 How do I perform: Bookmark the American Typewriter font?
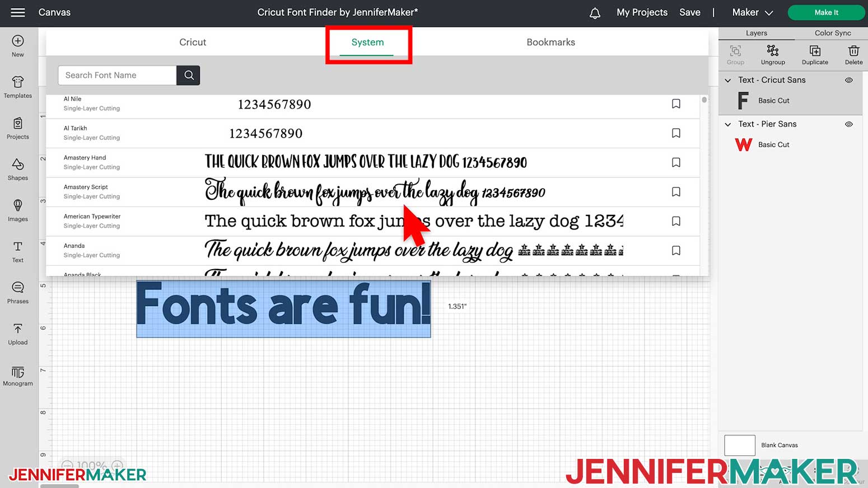point(676,221)
